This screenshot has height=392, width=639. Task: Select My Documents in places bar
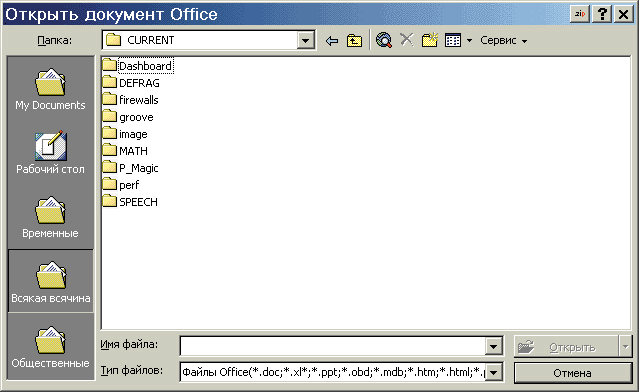click(50, 89)
